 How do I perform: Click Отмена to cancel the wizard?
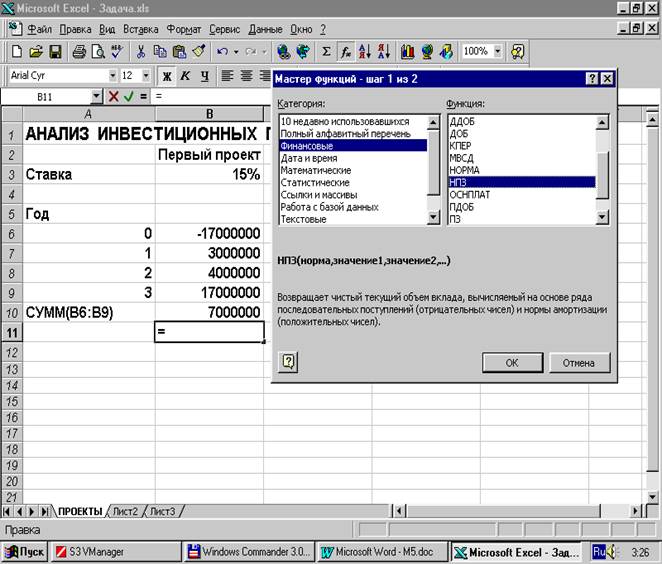click(x=579, y=363)
